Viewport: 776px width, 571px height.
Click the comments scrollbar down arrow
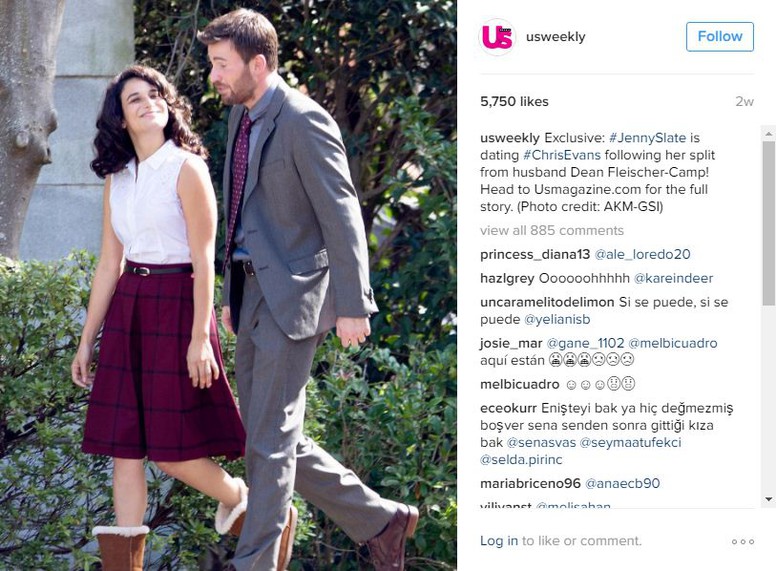tap(769, 499)
